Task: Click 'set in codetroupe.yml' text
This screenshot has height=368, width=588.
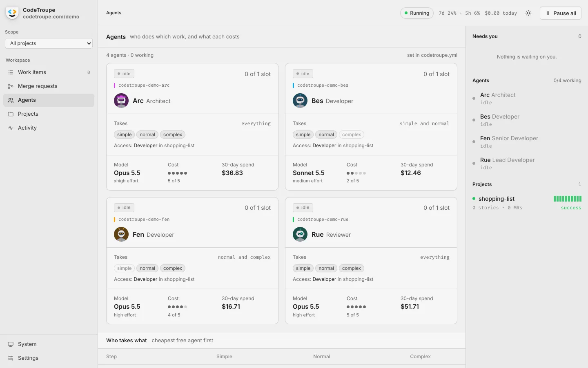Action: pos(432,55)
